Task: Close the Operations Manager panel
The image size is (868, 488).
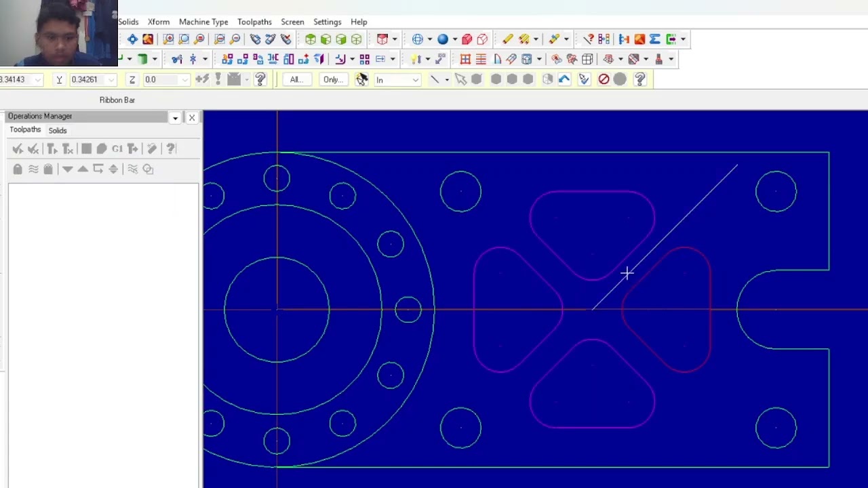Action: (x=192, y=118)
